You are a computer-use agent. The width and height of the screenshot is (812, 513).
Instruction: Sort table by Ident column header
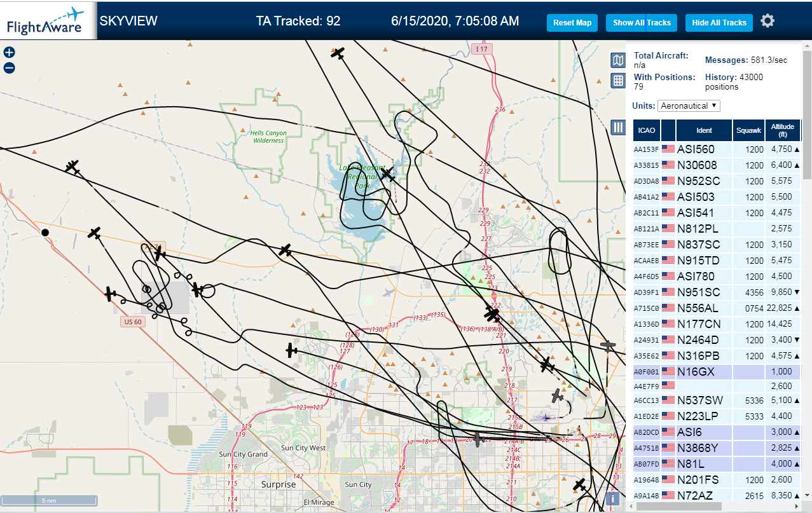click(x=704, y=130)
